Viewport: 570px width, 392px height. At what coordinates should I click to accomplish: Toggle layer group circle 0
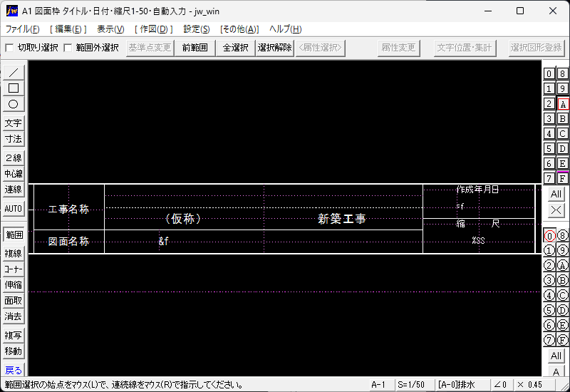549,236
